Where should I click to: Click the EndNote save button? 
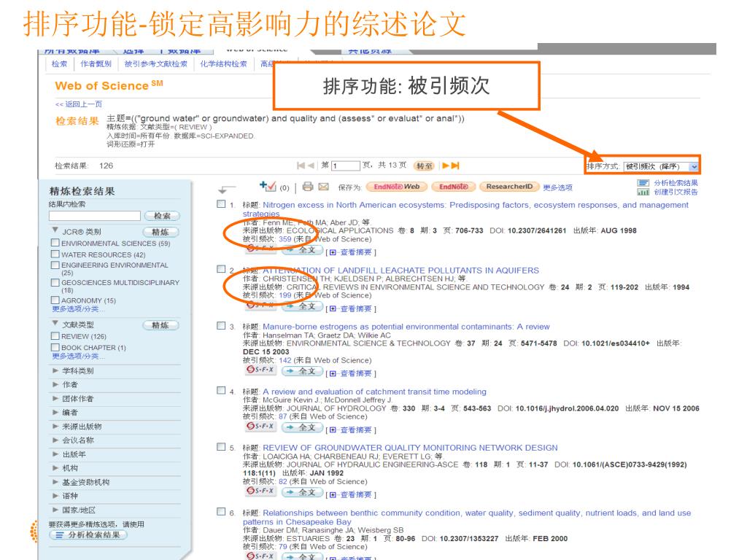454,187
